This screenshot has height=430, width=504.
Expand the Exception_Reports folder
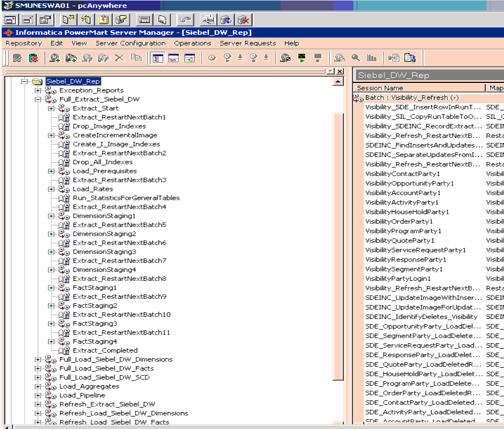38,90
